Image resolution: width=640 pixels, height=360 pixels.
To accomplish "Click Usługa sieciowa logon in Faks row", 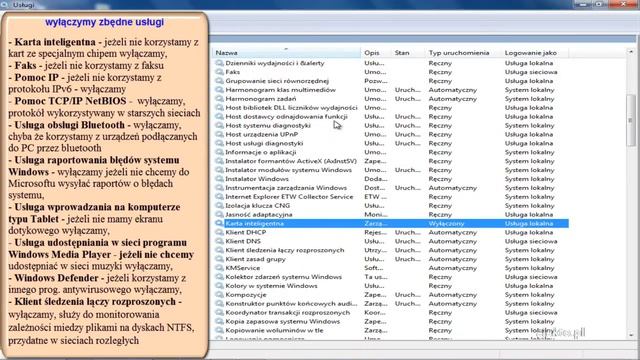I will (x=531, y=72).
